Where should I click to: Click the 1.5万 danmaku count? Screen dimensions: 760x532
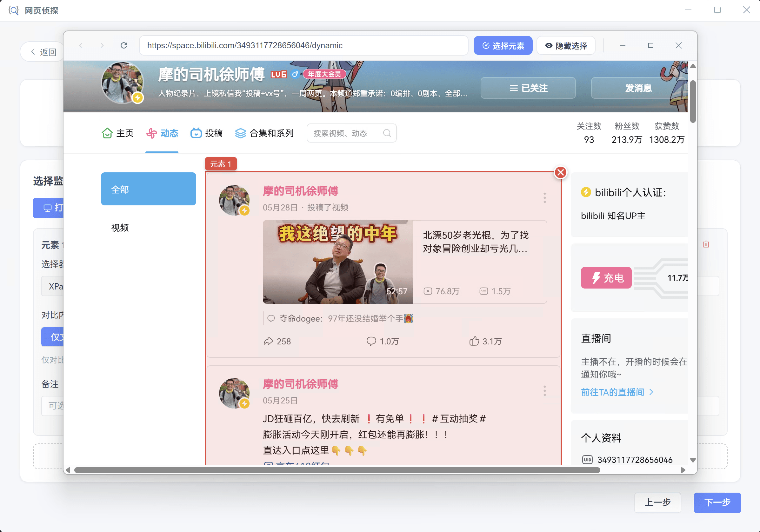(495, 291)
